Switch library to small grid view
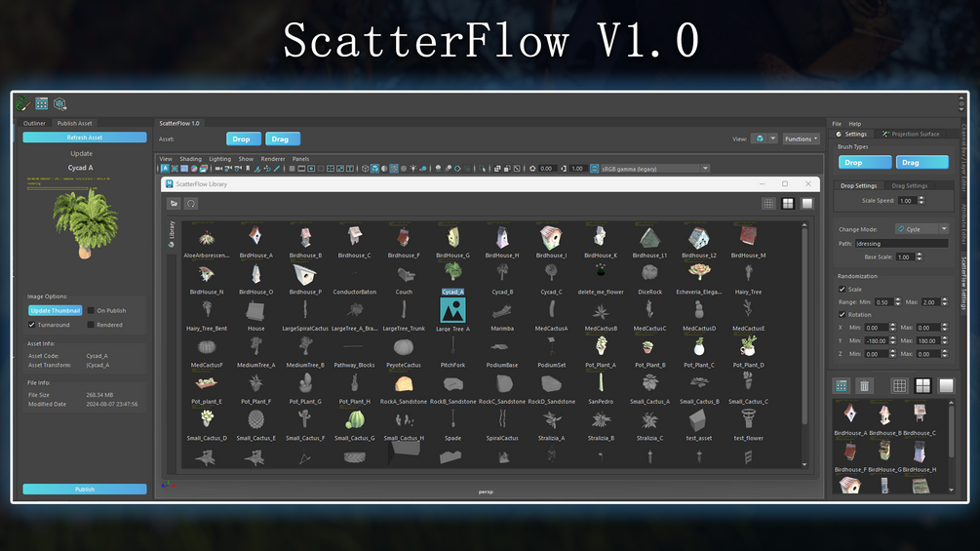 (x=768, y=203)
